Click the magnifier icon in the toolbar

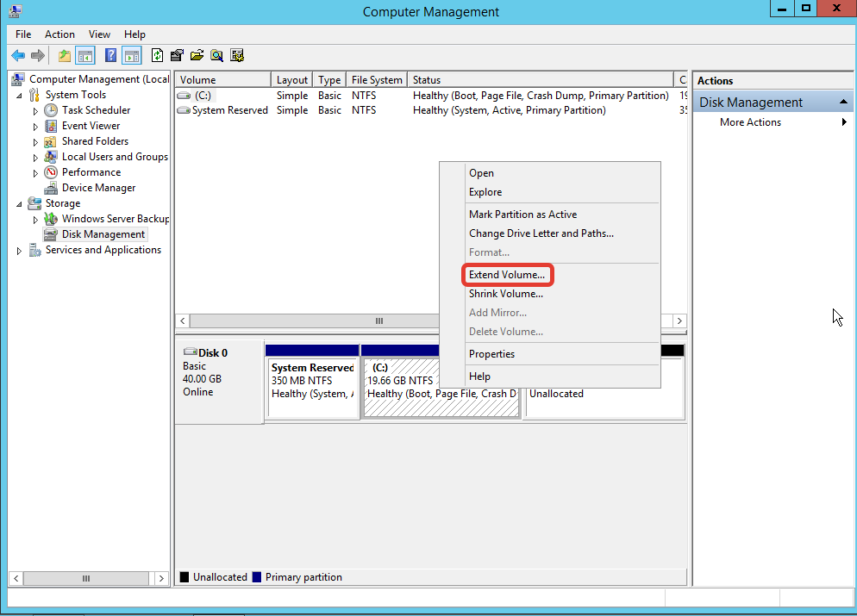[216, 56]
